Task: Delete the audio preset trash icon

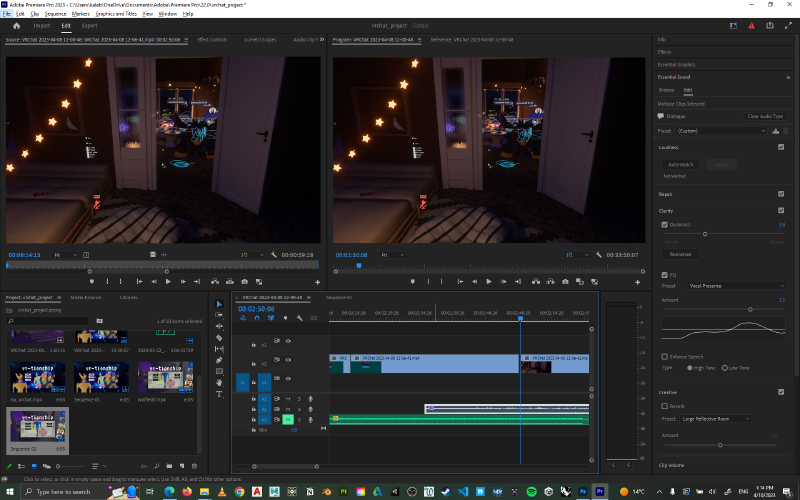Action: coord(786,131)
